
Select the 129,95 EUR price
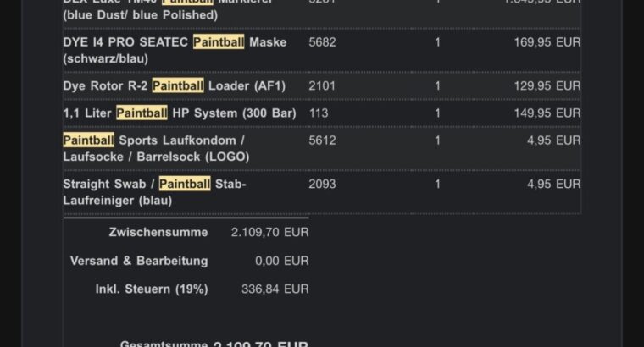(547, 86)
